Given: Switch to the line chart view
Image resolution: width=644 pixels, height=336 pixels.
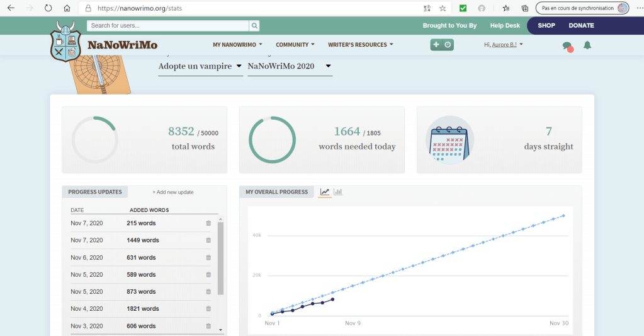Looking at the screenshot, I should pyautogui.click(x=325, y=192).
